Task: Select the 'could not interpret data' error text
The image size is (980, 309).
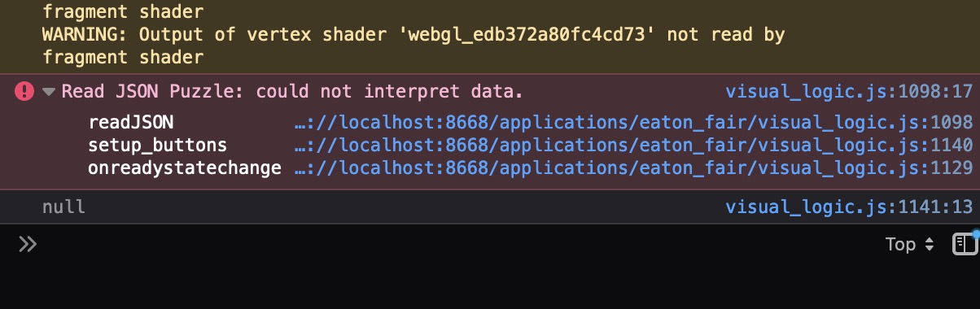Action: click(389, 92)
